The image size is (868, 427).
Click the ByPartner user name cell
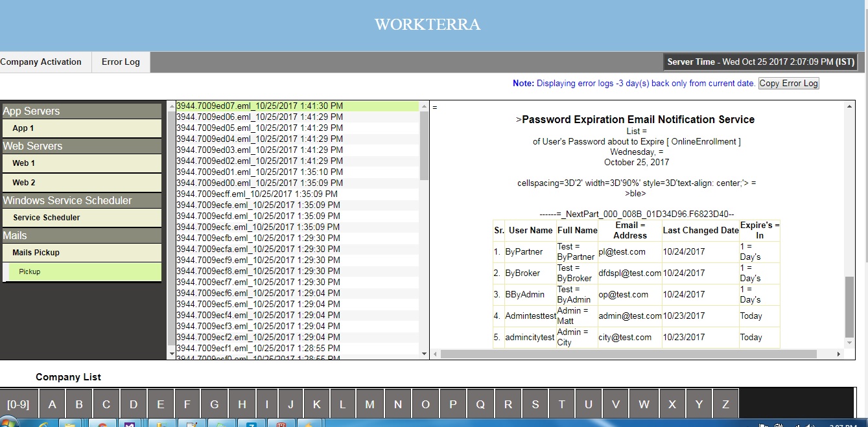coord(530,252)
